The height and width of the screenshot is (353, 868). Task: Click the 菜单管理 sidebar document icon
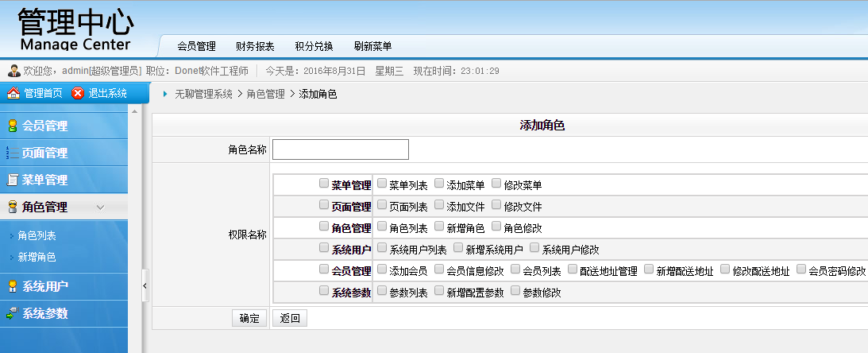click(x=12, y=180)
